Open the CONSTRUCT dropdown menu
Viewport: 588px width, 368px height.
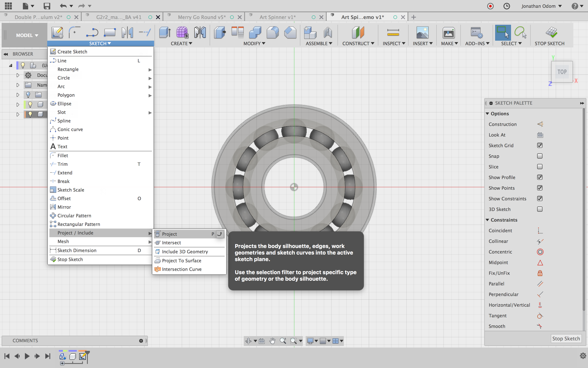(358, 43)
